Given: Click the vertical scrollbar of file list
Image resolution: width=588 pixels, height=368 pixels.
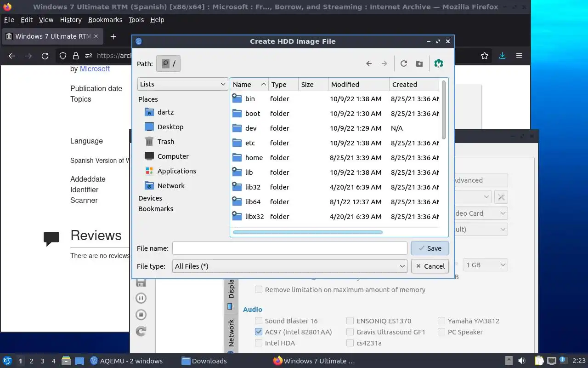Looking at the screenshot, I should coord(444,110).
